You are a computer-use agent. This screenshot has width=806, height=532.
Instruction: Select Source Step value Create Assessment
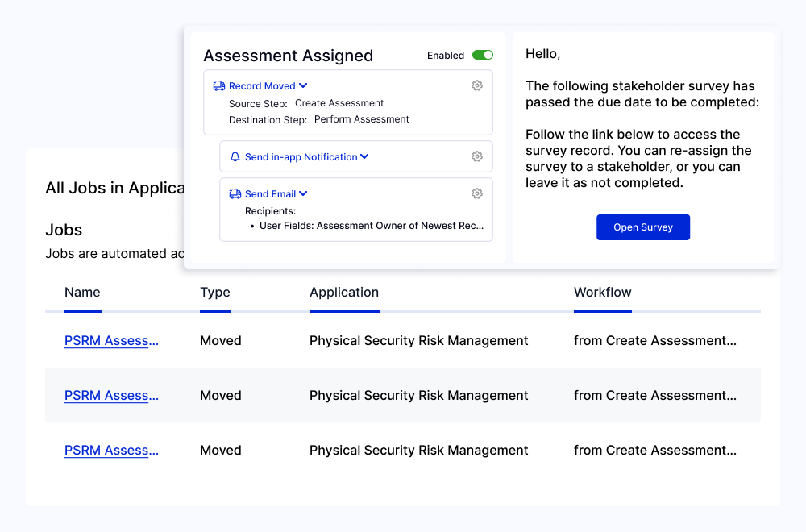tap(339, 103)
